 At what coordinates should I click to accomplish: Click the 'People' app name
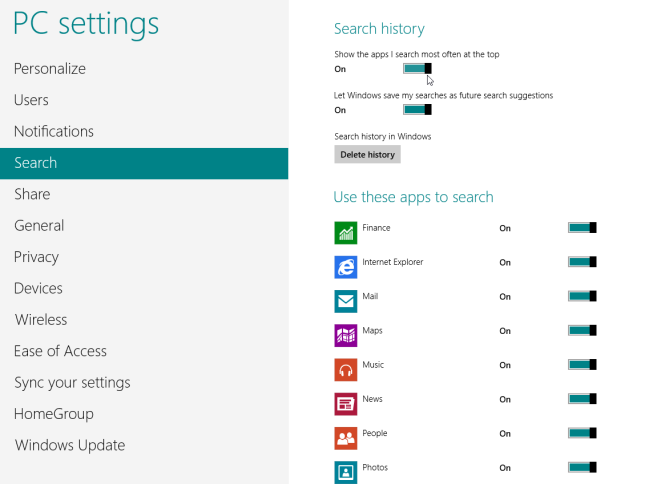pyautogui.click(x=375, y=433)
